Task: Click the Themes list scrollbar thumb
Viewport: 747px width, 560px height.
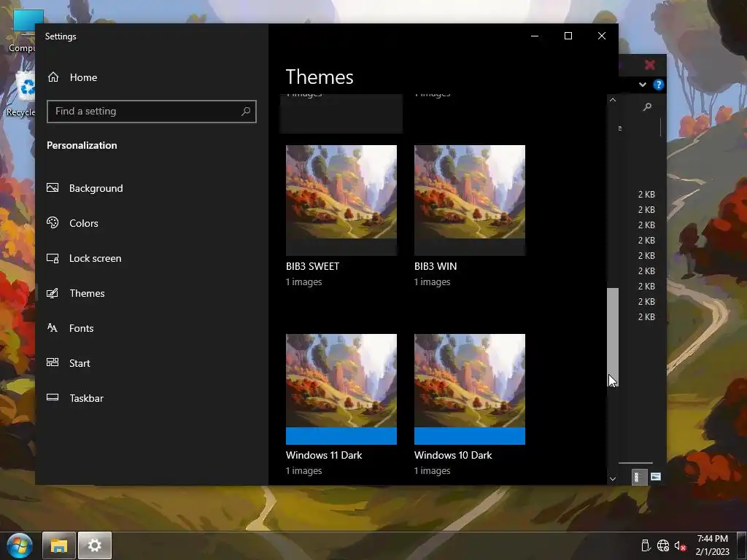Action: [x=613, y=337]
